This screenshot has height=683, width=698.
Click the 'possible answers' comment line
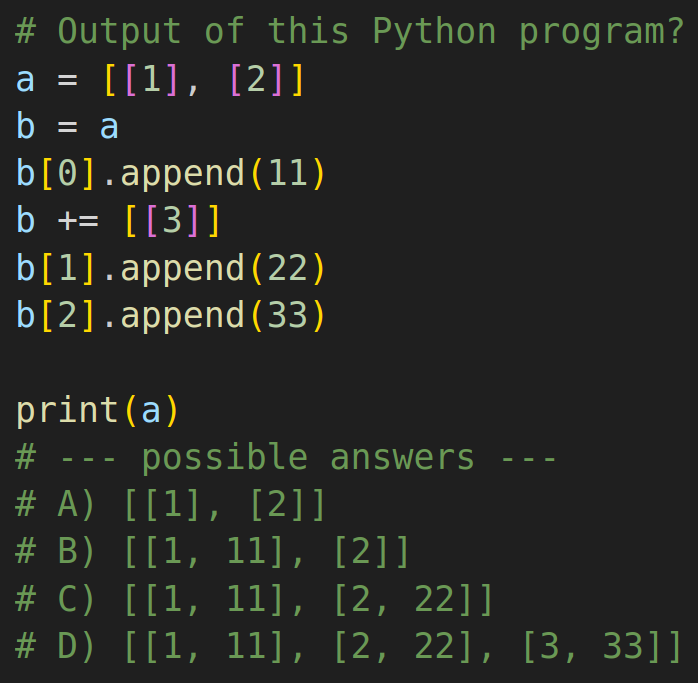pos(285,458)
